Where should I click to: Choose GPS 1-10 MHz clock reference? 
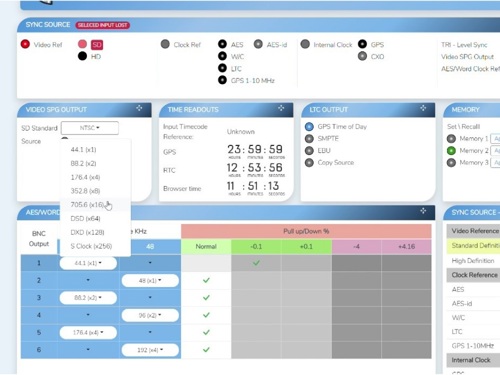pyautogui.click(x=222, y=80)
